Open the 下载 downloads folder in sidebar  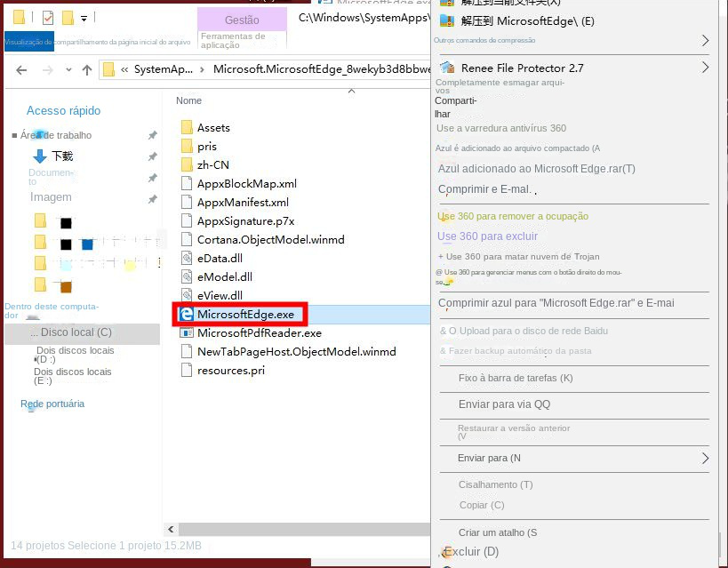[53, 156]
